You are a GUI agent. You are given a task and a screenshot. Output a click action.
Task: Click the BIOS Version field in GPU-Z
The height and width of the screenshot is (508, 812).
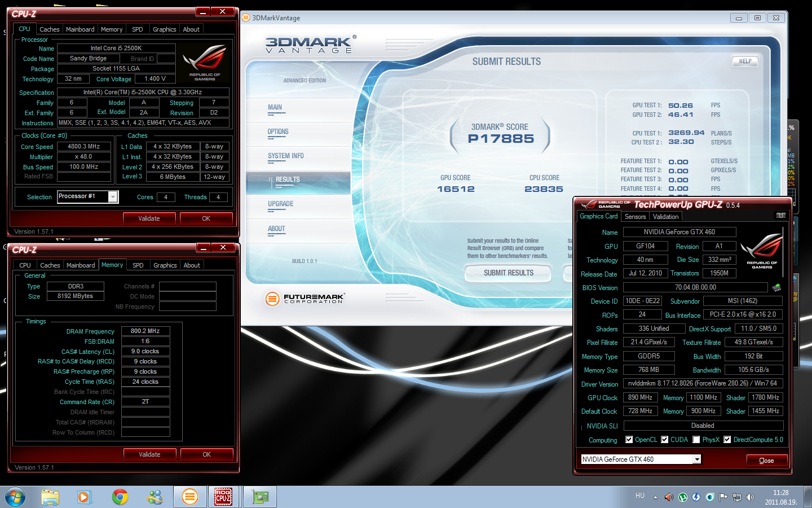point(695,287)
